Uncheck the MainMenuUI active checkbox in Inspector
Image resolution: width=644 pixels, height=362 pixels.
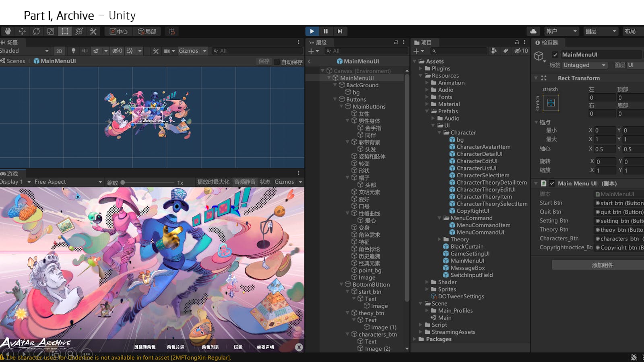555,55
